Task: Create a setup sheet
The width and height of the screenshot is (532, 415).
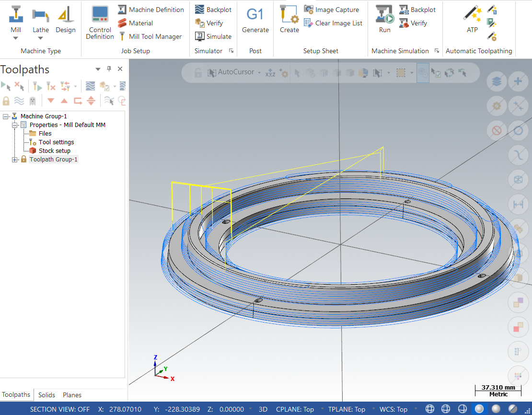Action: (289, 21)
